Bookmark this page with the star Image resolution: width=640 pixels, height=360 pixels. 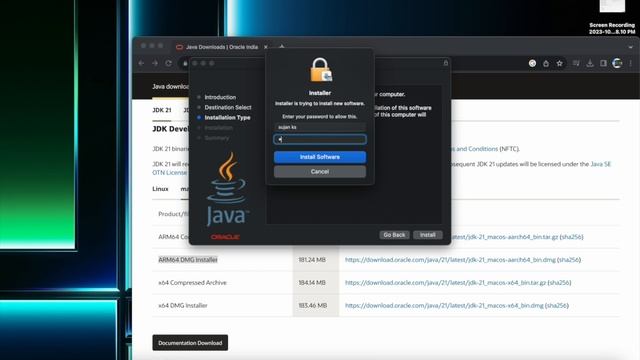coord(560,63)
